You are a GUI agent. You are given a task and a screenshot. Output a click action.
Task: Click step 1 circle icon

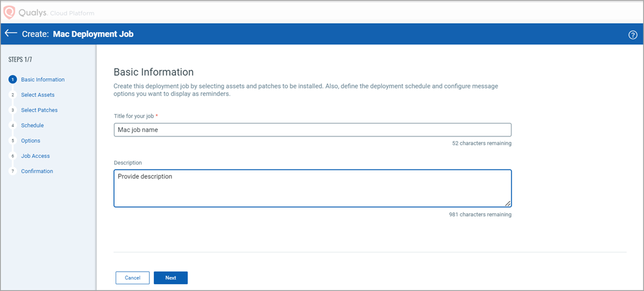click(x=12, y=79)
